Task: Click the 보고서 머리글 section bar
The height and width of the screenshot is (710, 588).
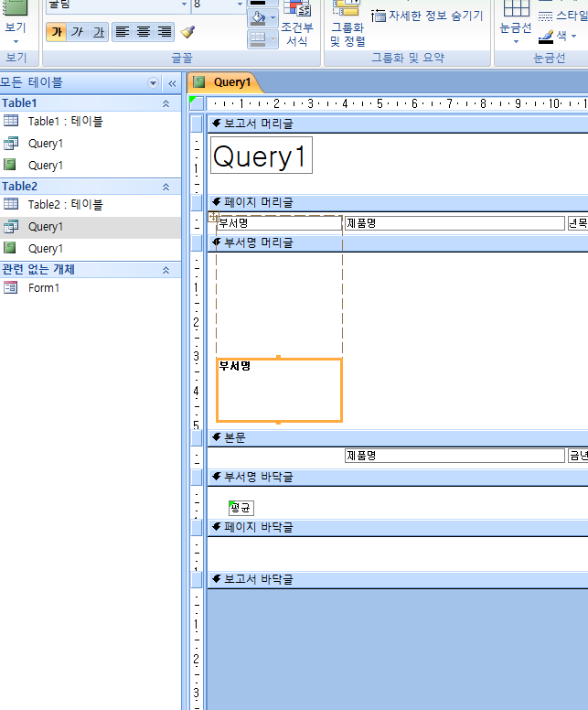Action: coord(393,124)
